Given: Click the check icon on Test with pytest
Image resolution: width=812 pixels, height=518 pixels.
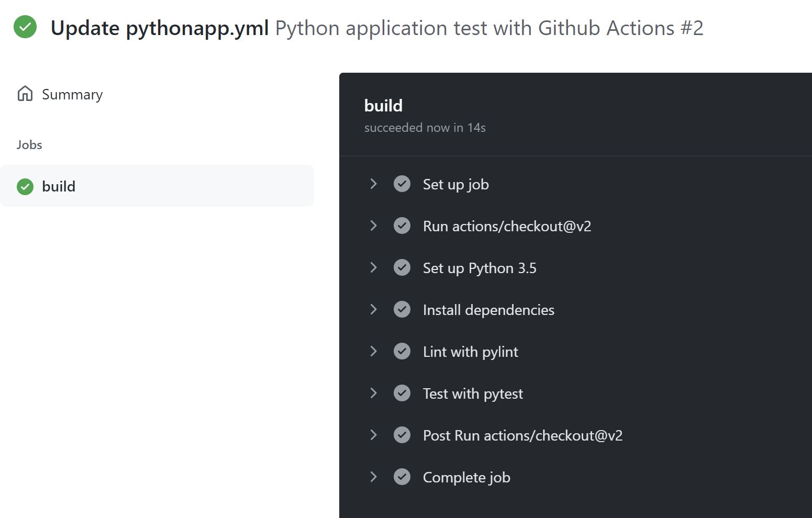Looking at the screenshot, I should point(402,393).
